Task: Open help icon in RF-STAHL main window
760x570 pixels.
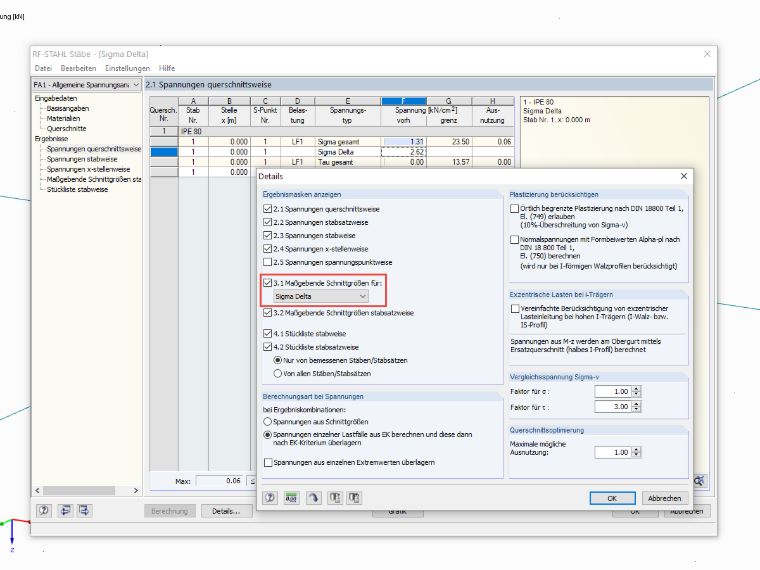Action: click(44, 510)
